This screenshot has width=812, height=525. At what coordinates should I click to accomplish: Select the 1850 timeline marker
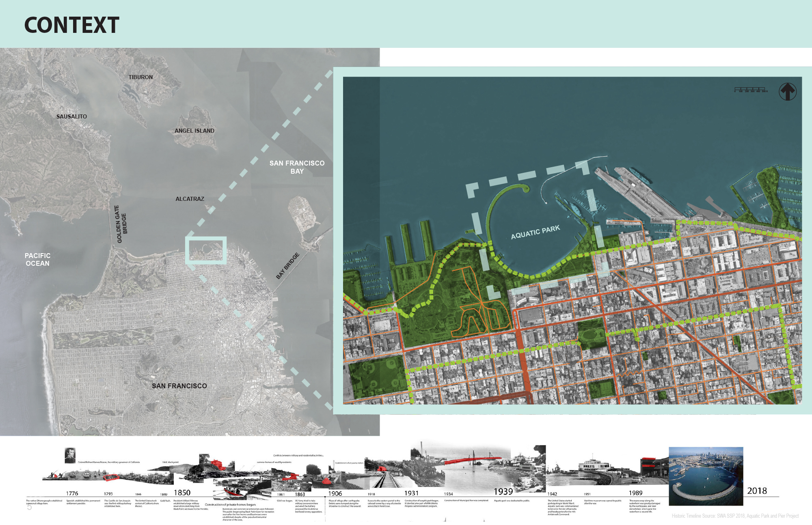click(182, 493)
